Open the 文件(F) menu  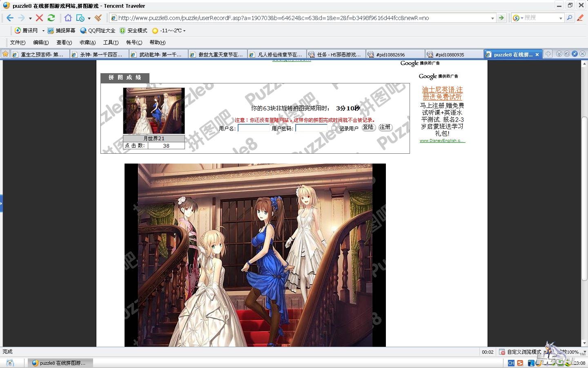18,43
